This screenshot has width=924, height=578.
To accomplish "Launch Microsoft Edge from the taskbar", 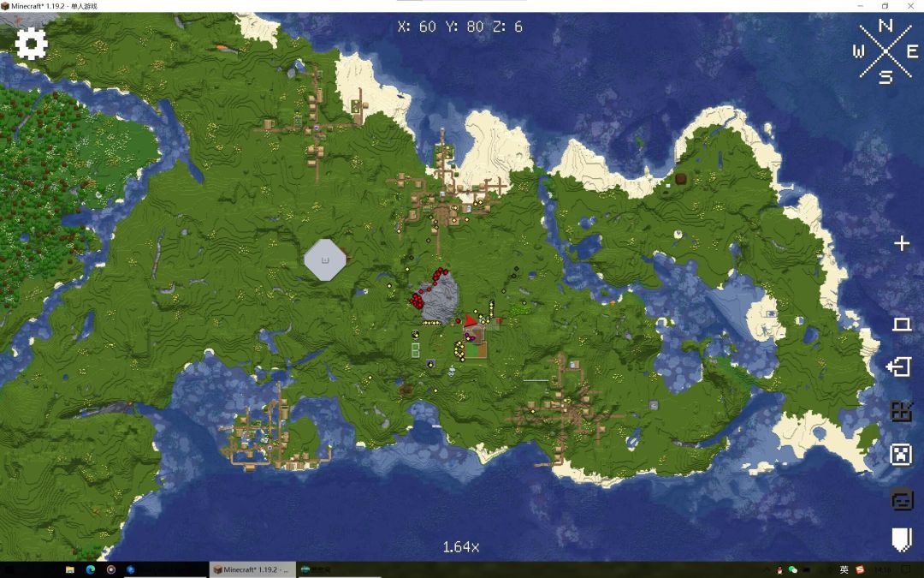I will pyautogui.click(x=90, y=569).
